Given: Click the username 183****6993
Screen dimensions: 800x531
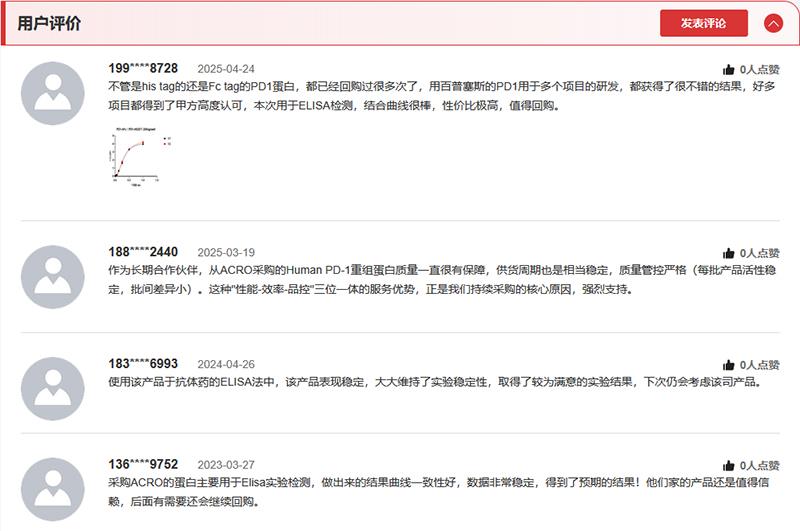Looking at the screenshot, I should pos(143,363).
